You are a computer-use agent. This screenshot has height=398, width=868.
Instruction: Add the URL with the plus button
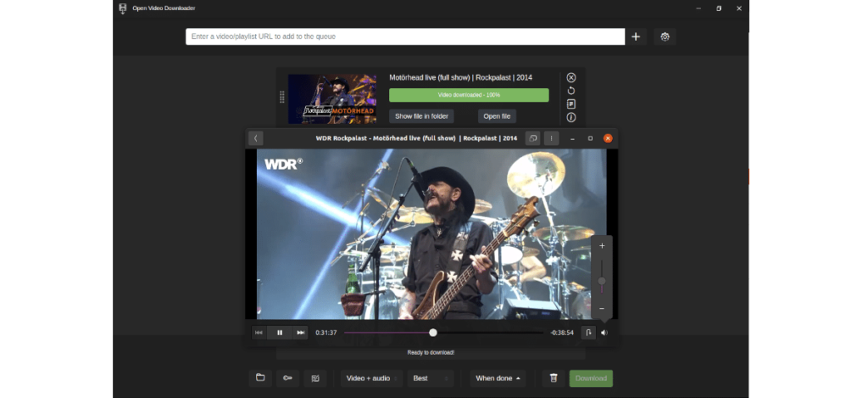[x=636, y=36]
